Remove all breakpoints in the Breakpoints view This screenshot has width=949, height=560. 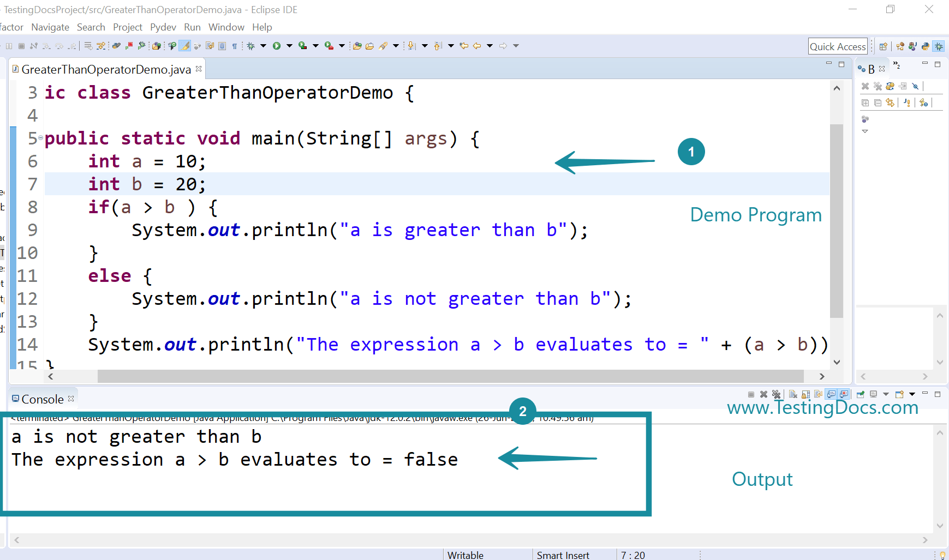click(x=878, y=86)
